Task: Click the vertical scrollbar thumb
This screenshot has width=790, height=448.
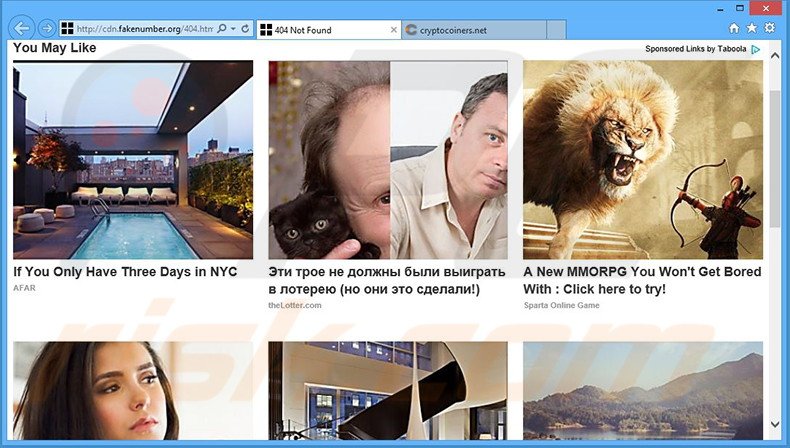Action: [x=775, y=160]
